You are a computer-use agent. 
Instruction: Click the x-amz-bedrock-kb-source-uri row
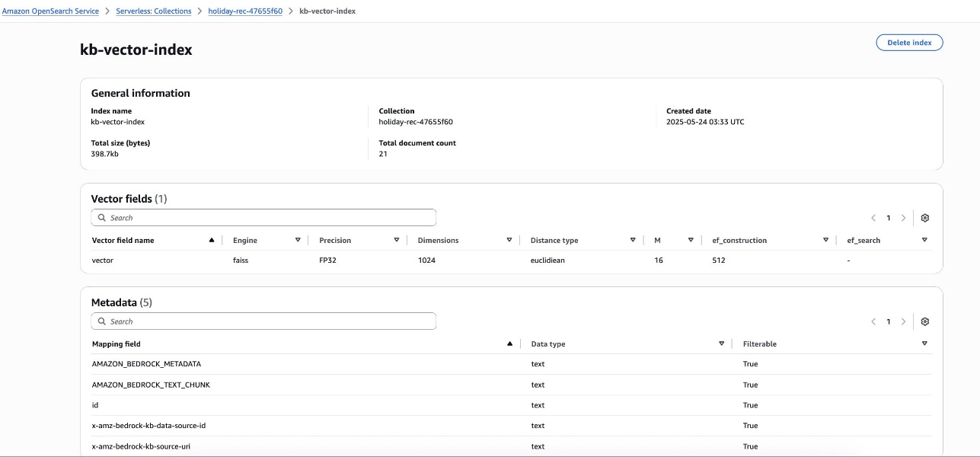coord(511,446)
